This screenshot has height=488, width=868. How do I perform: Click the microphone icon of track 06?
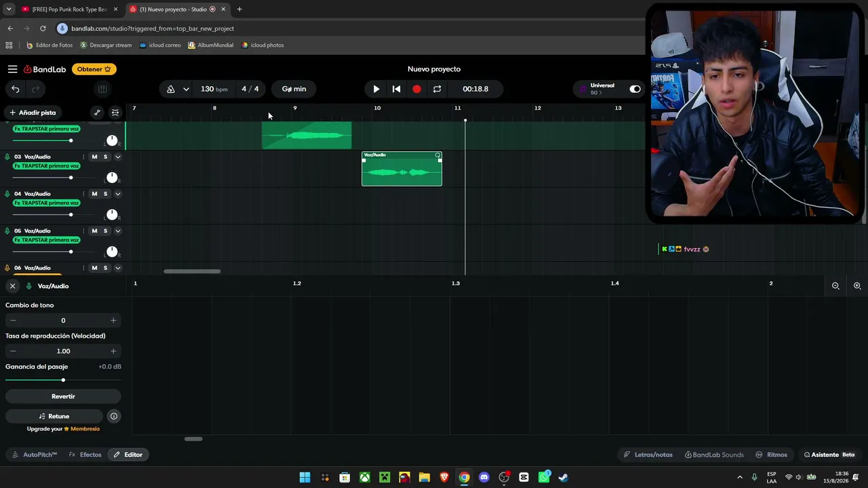pyautogui.click(x=7, y=268)
